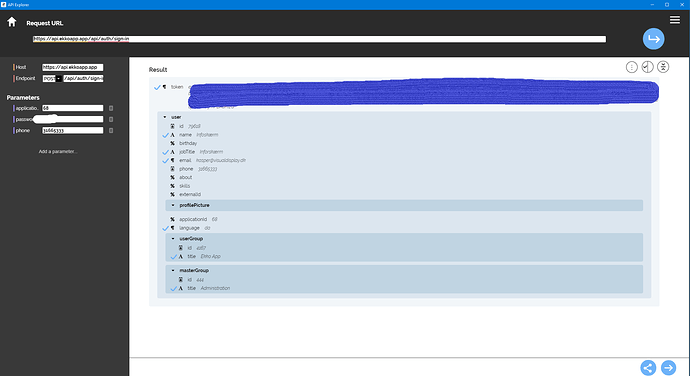Click the blue next arrow button
Image resolution: width=690 pixels, height=376 pixels.
[668, 368]
